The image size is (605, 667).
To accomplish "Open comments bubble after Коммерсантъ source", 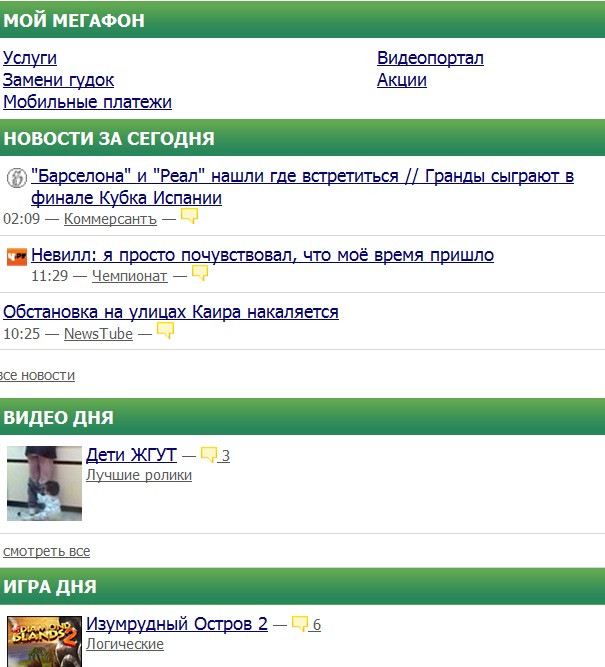I will pos(189,216).
